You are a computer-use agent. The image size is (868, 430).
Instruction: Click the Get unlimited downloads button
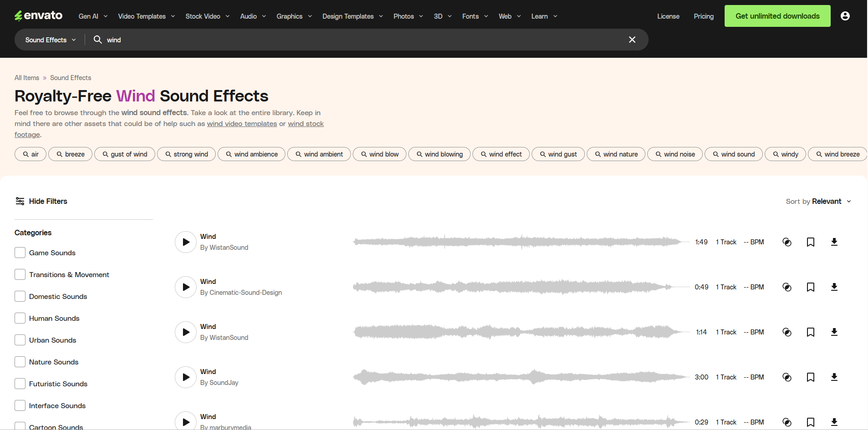click(777, 15)
